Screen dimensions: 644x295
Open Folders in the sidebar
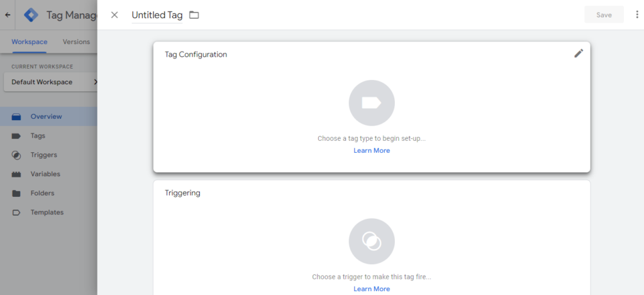(x=42, y=193)
